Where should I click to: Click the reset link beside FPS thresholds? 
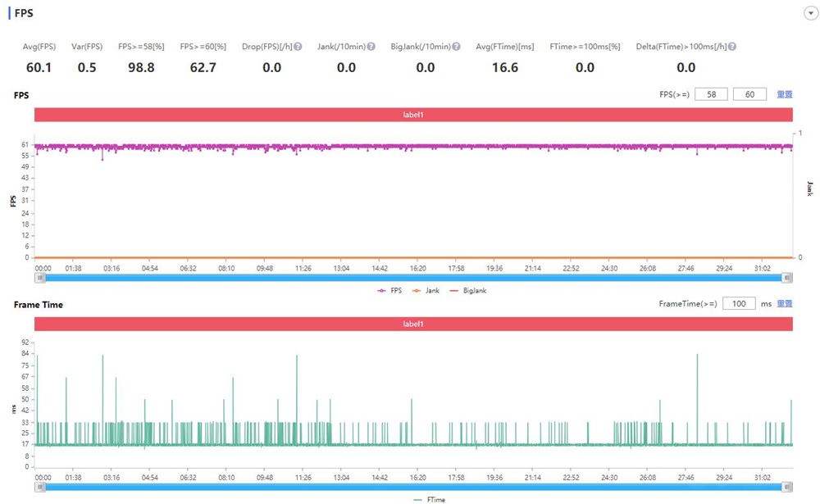pyautogui.click(x=785, y=94)
